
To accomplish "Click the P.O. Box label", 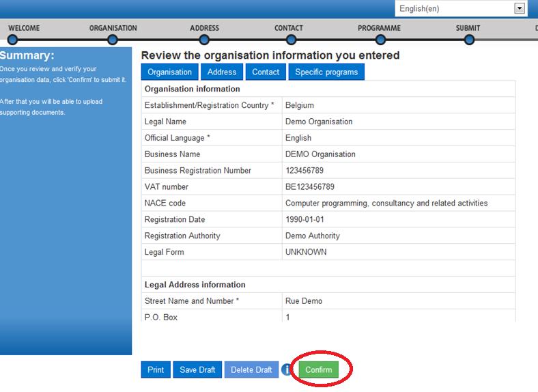I will pos(161,317).
